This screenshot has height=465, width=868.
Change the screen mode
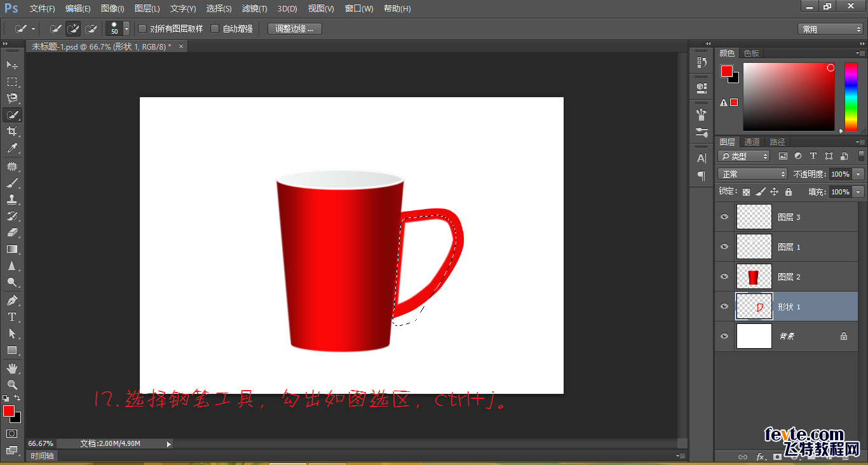coord(12,450)
